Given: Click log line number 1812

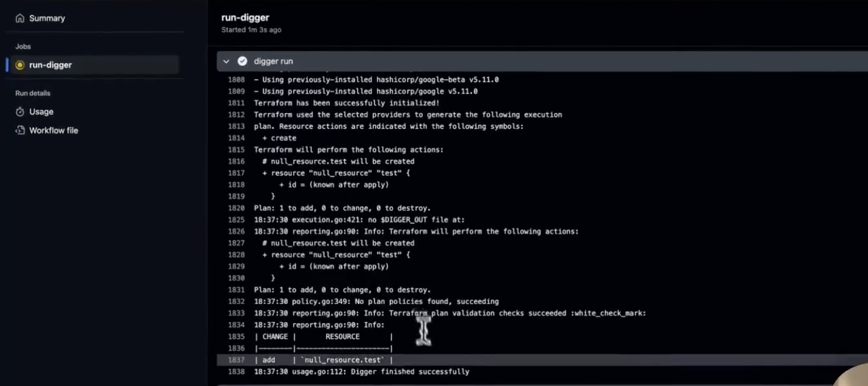Looking at the screenshot, I should tap(236, 115).
